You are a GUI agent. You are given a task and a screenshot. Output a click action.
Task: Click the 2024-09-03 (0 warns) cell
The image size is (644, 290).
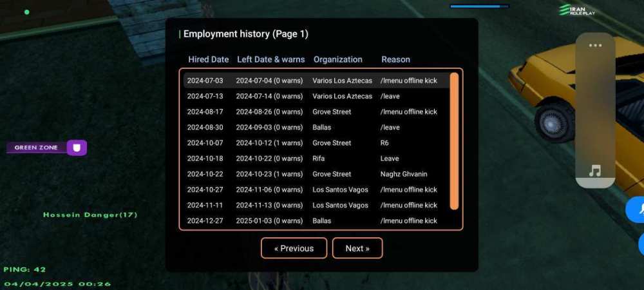click(269, 128)
